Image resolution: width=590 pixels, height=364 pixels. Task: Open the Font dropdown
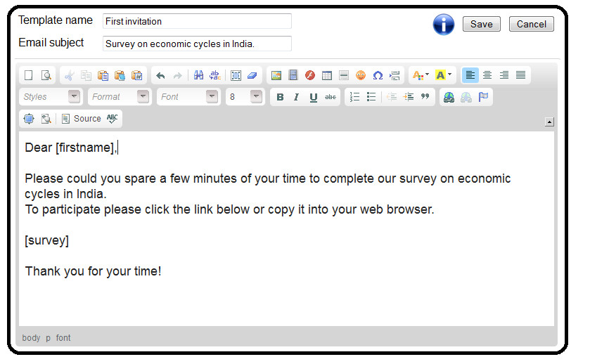click(x=188, y=97)
